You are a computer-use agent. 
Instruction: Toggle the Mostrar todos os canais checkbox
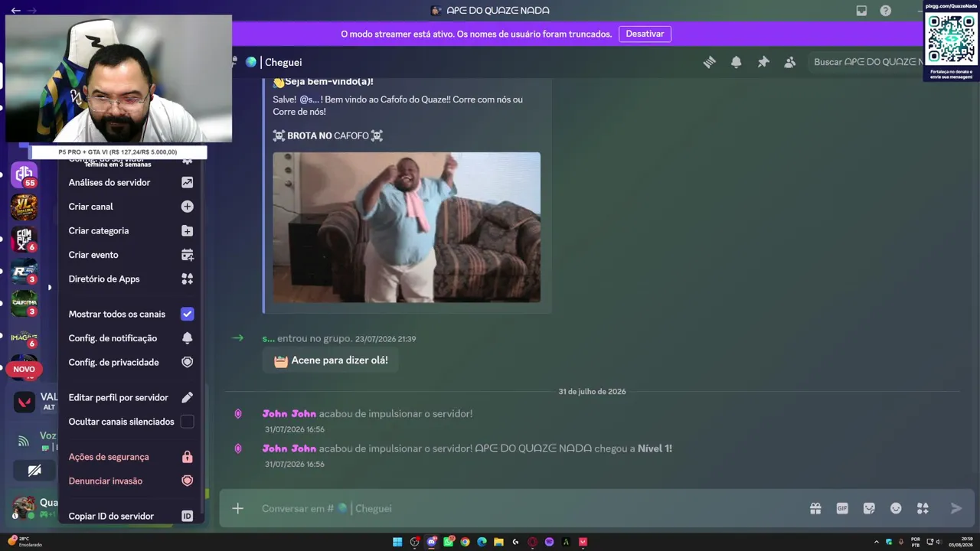[187, 314]
